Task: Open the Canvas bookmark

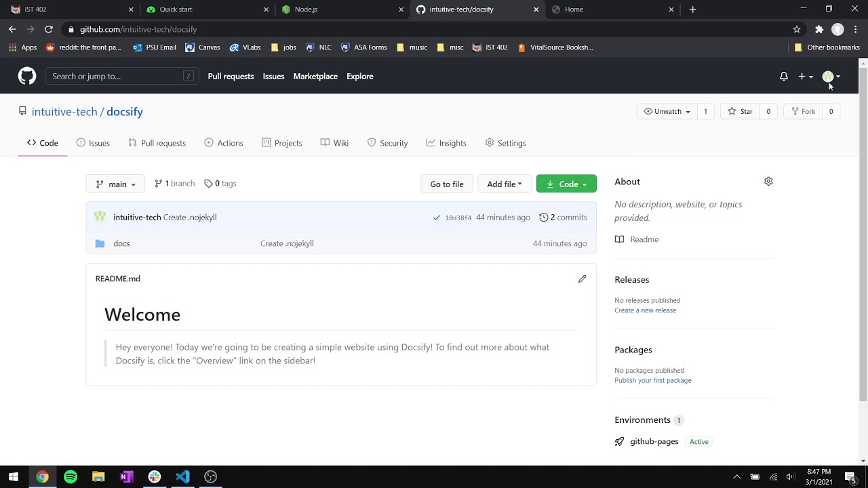Action: click(x=203, y=47)
